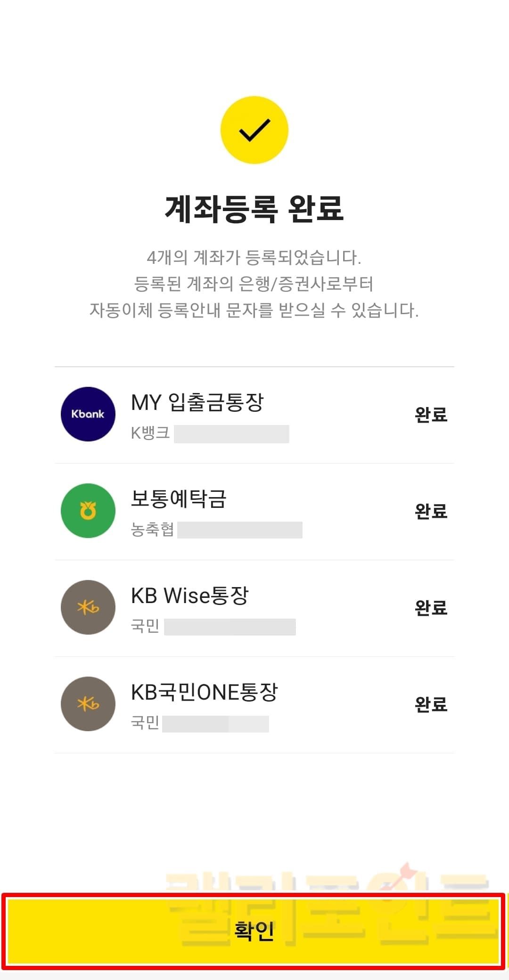This screenshot has height=980, width=509.
Task: Select the MY 입출금통장 account name
Action: pos(197,402)
